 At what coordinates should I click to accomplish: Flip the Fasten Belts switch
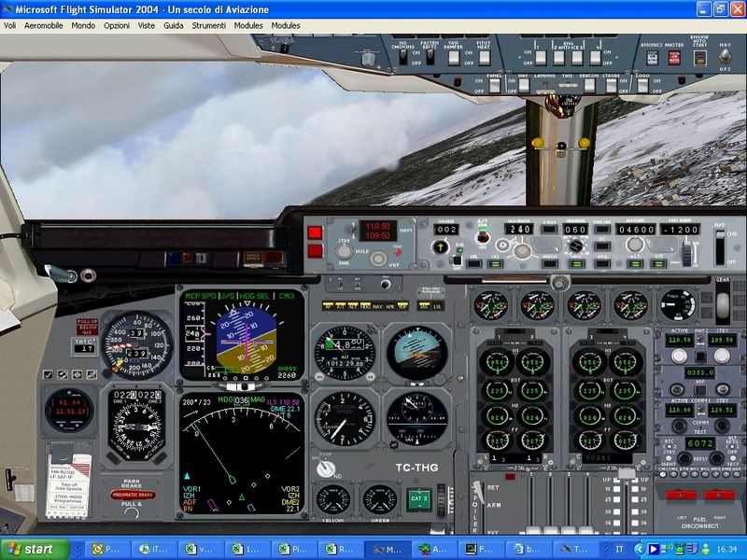click(430, 57)
